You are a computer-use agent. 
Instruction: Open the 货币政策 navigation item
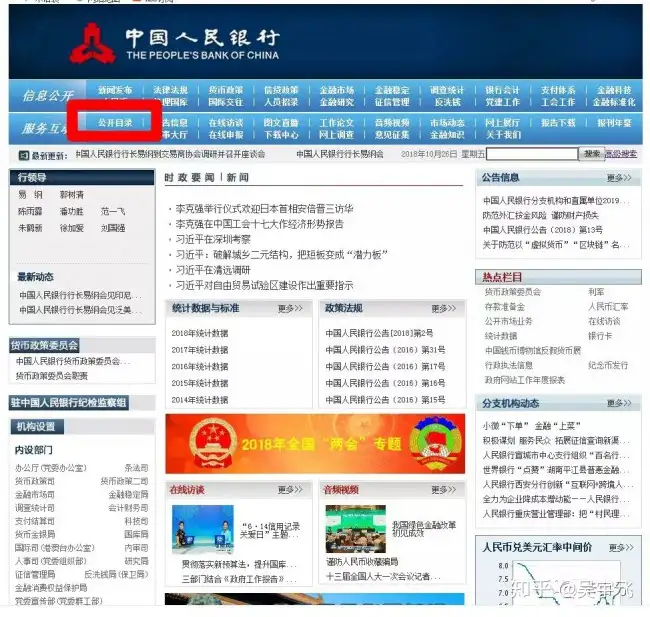click(226, 90)
